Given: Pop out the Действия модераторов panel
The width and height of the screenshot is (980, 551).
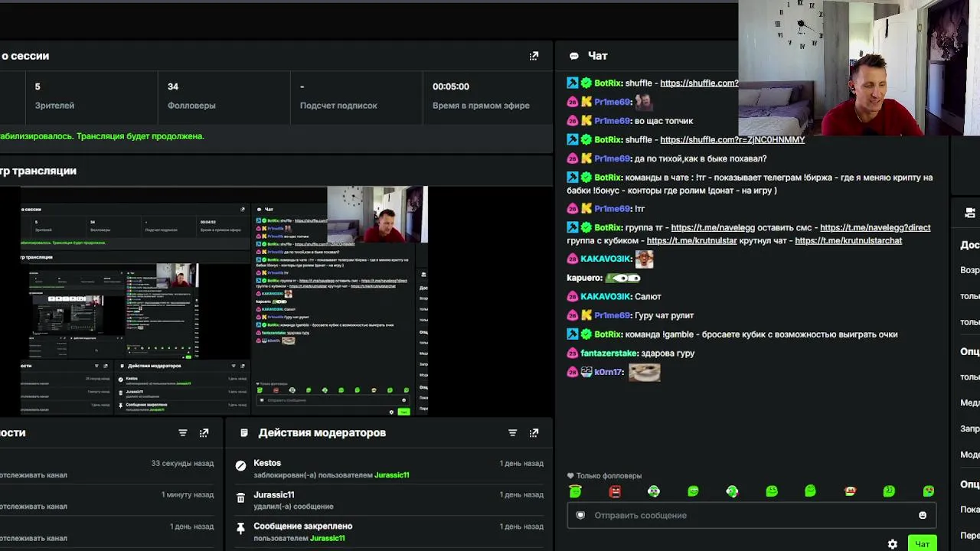Looking at the screenshot, I should pos(534,432).
